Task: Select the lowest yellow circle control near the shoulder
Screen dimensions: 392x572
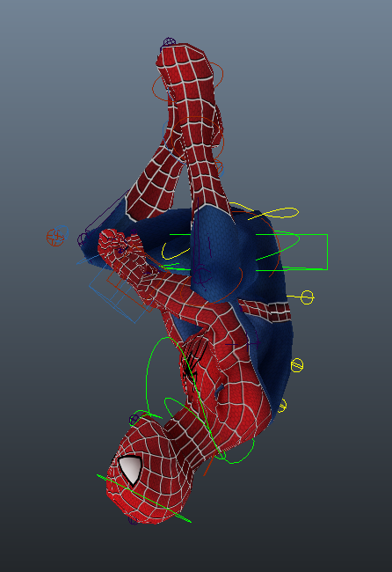Action: coord(282,406)
